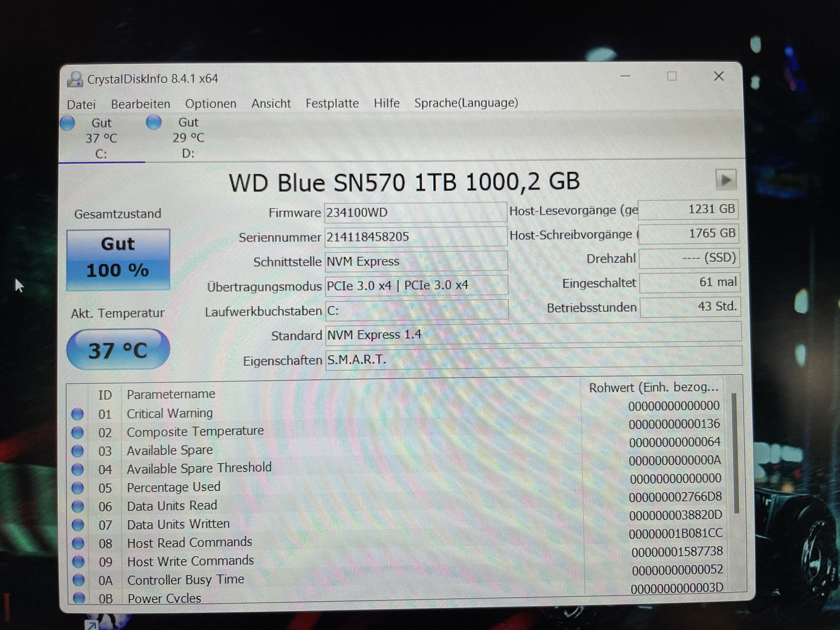Minimize the CrystalDiskInfo window

(x=626, y=76)
